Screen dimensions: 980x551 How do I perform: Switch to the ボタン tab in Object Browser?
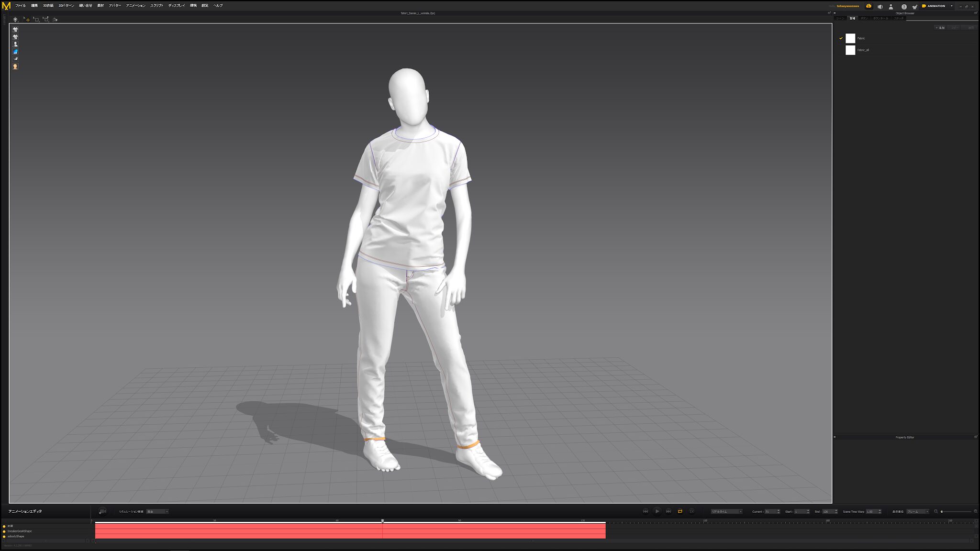864,18
